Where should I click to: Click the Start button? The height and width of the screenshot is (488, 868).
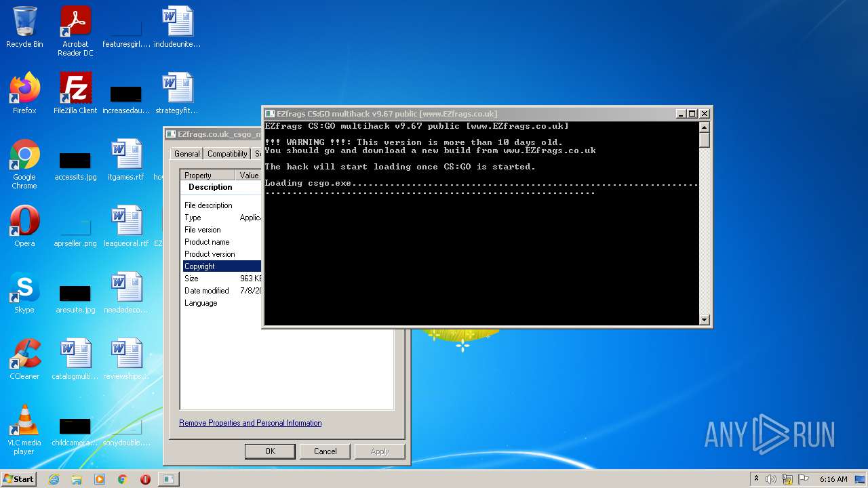(18, 479)
